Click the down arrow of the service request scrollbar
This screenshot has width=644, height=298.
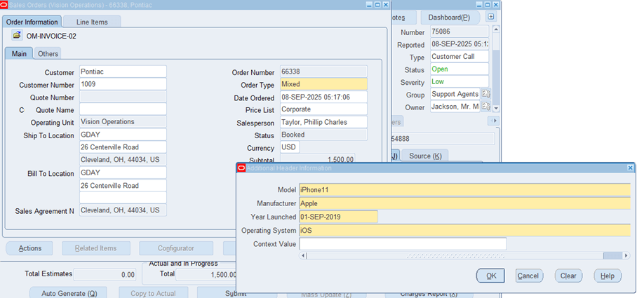tap(496, 109)
